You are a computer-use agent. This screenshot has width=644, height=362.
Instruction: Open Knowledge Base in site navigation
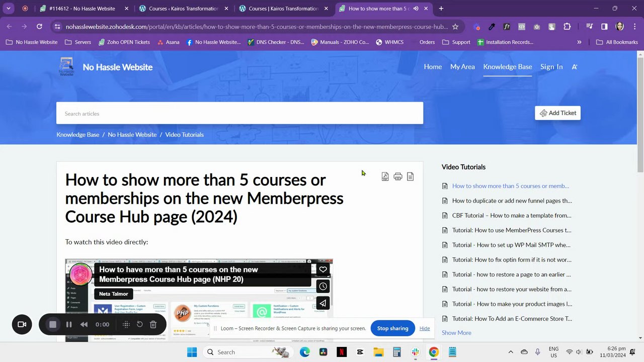(507, 67)
